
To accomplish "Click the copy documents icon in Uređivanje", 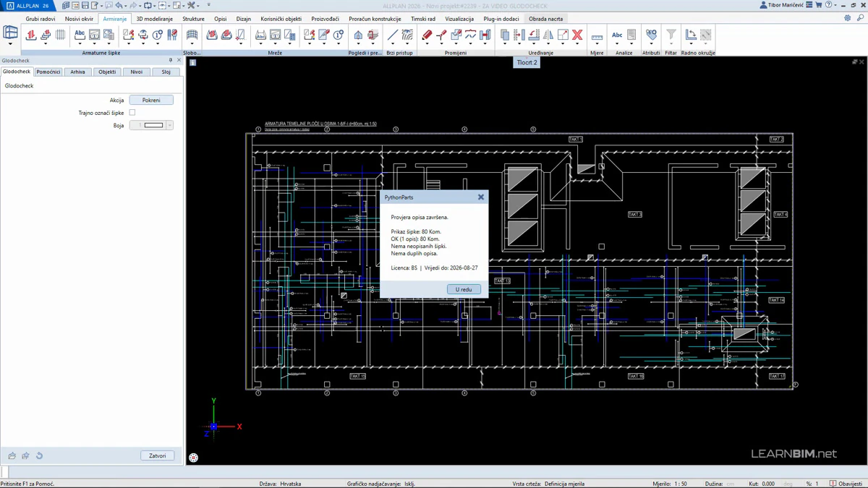I will click(505, 34).
